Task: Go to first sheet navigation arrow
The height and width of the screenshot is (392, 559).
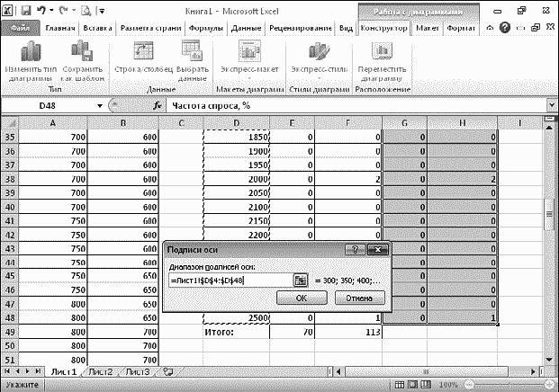Action: (7, 371)
